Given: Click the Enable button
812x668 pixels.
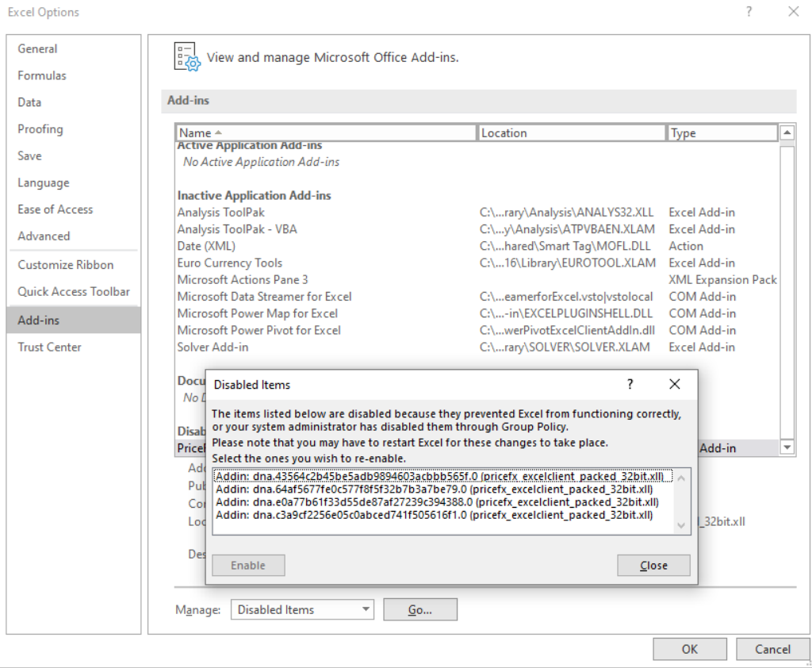Looking at the screenshot, I should pos(248,565).
